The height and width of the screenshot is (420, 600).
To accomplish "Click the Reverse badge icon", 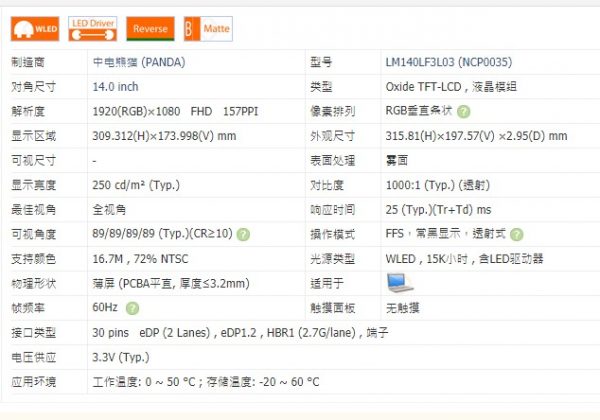I will coord(150,29).
